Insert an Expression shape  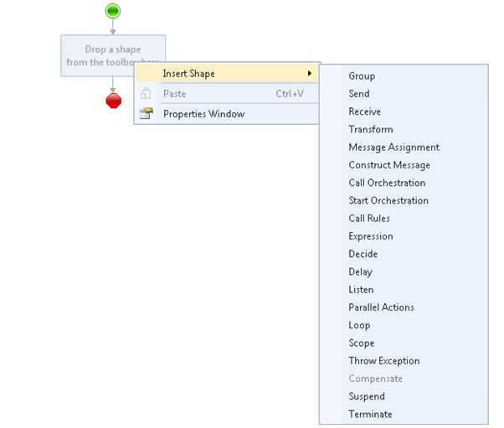pos(370,236)
